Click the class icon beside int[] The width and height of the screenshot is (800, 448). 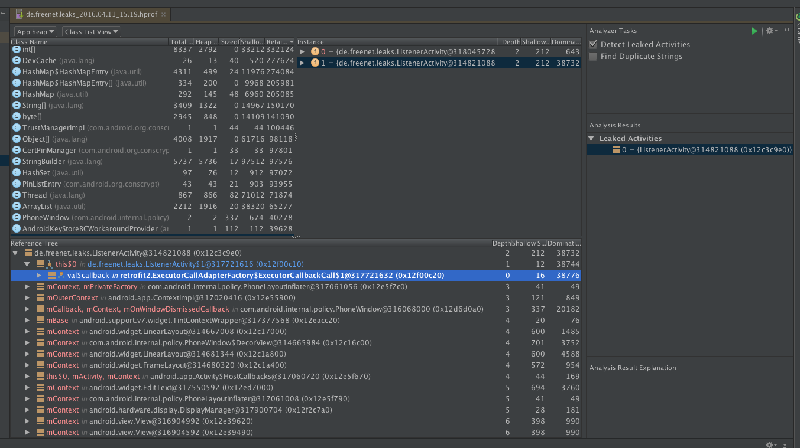coord(16,49)
